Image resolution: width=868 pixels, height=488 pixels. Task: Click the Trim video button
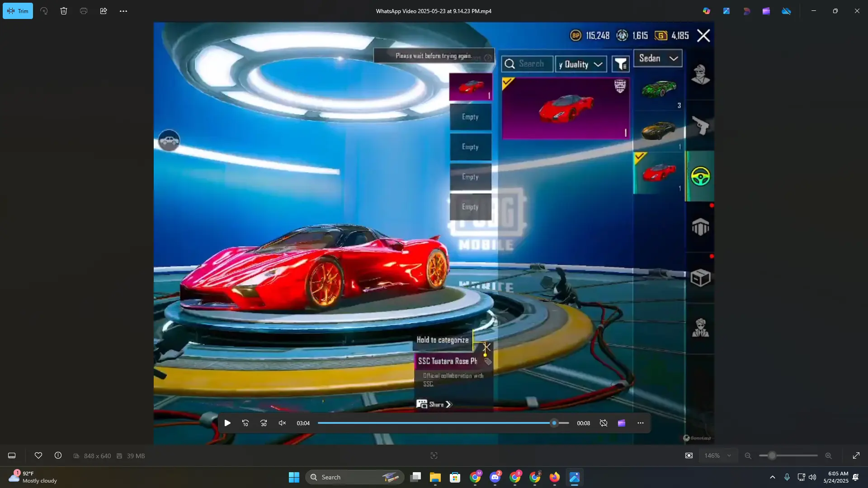pyautogui.click(x=18, y=11)
